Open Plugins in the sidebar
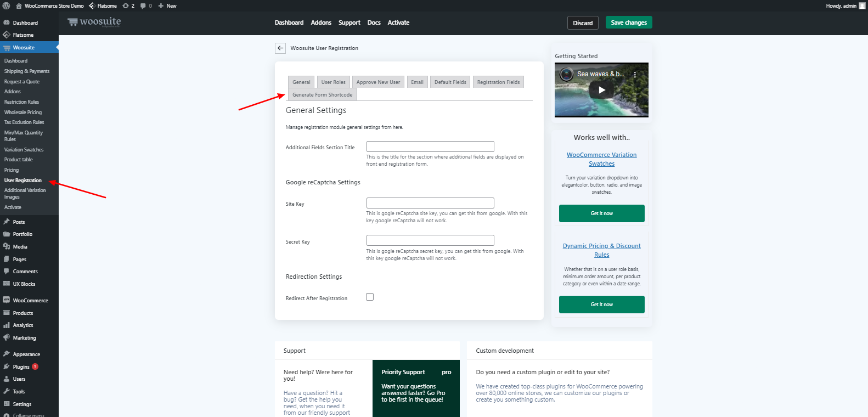Viewport: 868px width, 417px height. pos(21,367)
